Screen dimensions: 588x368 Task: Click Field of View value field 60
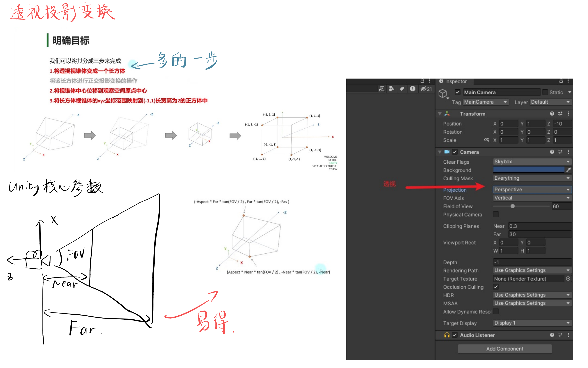pos(561,206)
